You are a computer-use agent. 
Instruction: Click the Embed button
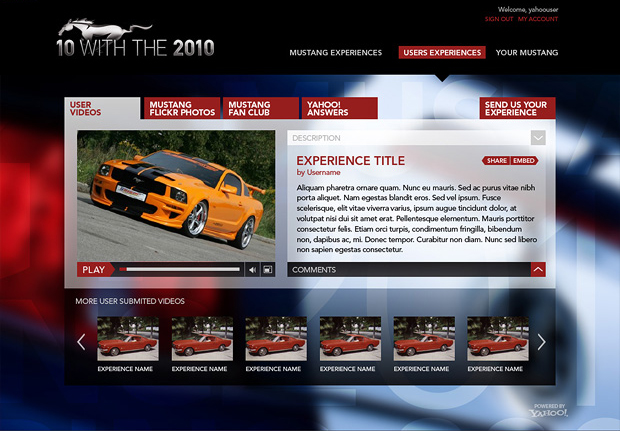coord(524,160)
